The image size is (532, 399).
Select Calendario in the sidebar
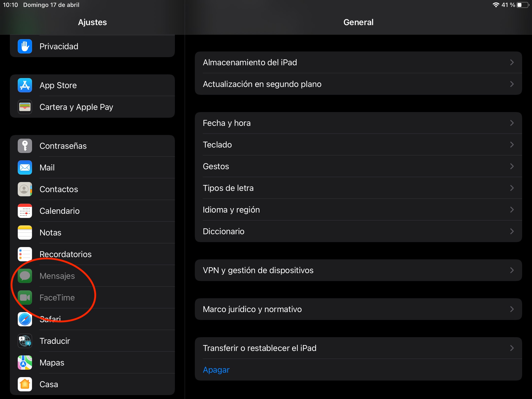pyautogui.click(x=92, y=211)
